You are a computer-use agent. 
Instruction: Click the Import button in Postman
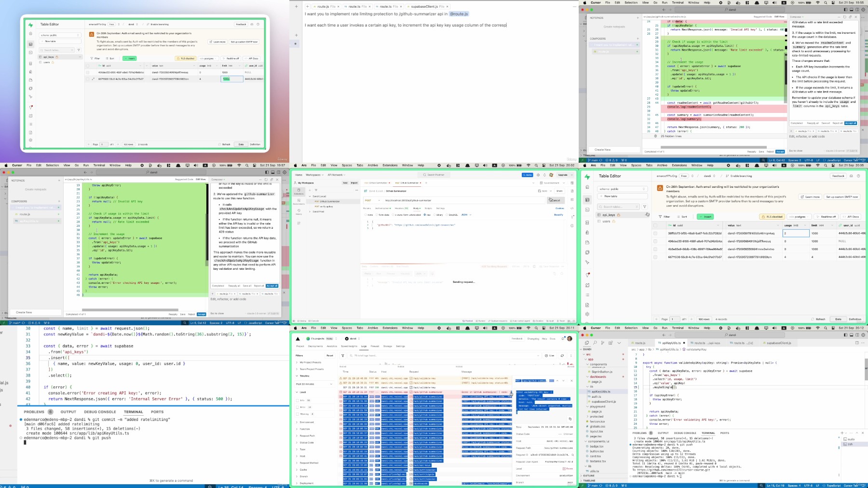click(354, 183)
